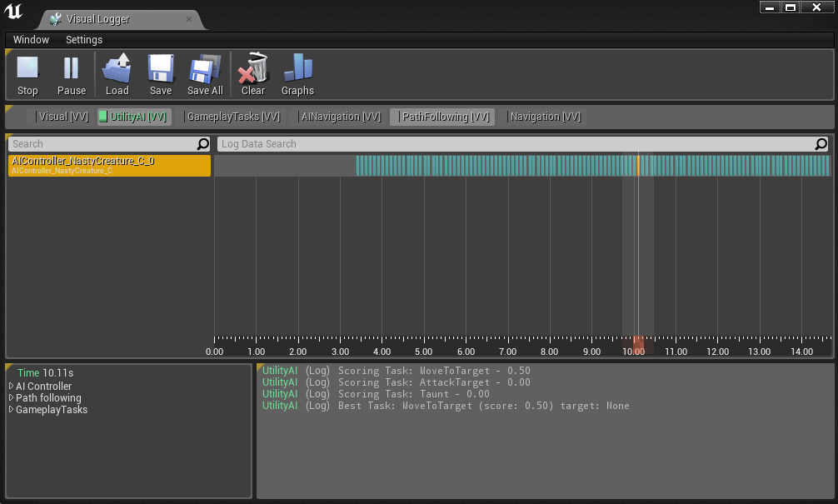The width and height of the screenshot is (838, 504).
Task: Toggle the AINavigation [VV] filter button
Action: point(340,117)
